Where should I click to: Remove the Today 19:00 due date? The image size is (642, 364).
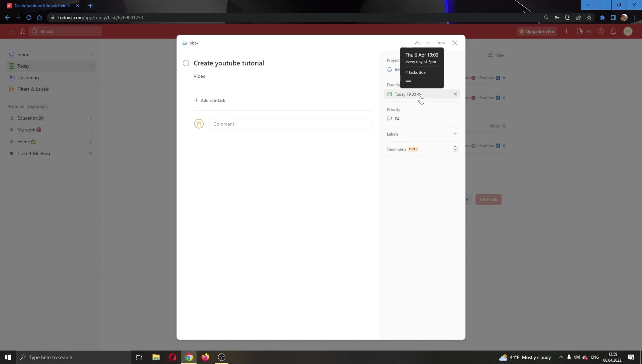tap(455, 94)
